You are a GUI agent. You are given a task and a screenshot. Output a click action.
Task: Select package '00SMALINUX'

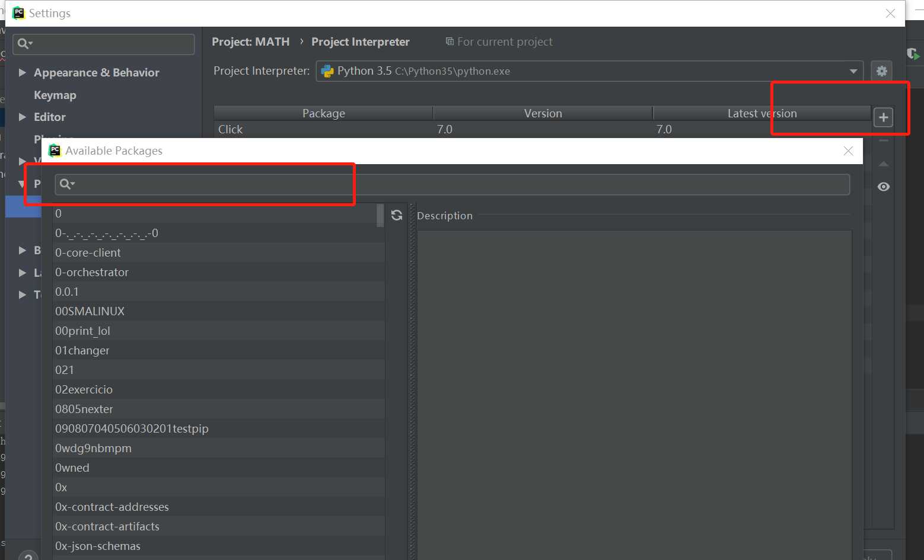pos(219,311)
